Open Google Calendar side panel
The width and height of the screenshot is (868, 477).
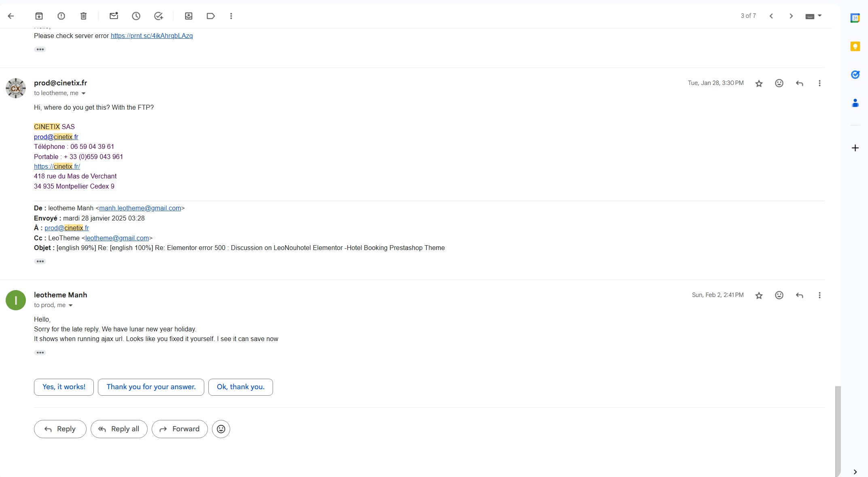tap(855, 18)
